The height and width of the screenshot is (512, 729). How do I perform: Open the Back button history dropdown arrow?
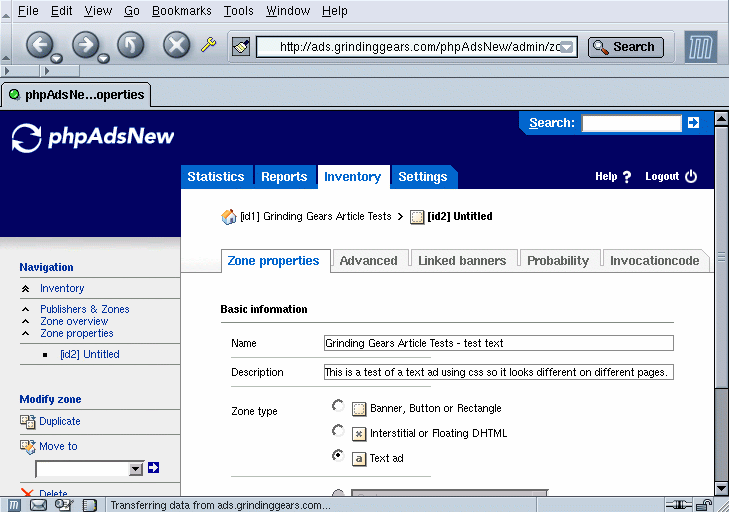point(57,58)
